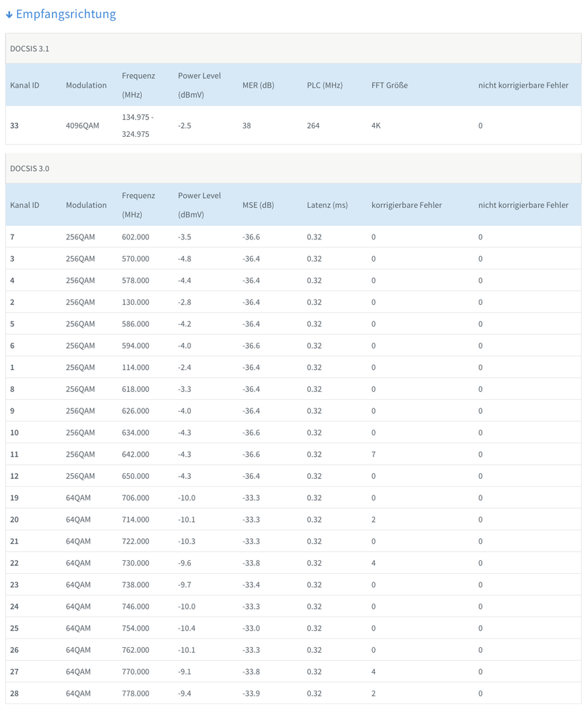
Task: Click the MSE (dB) column header
Action: pyautogui.click(x=258, y=205)
